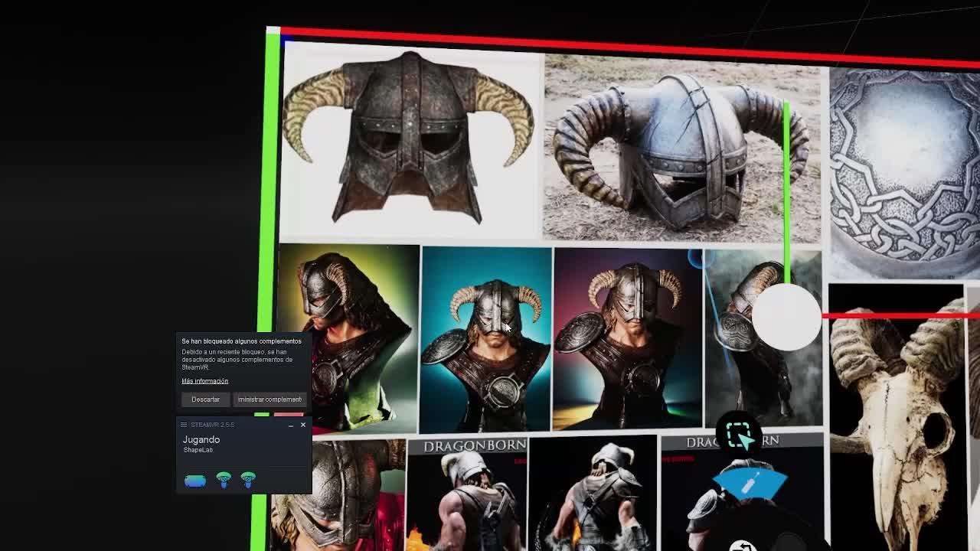980x551 pixels.
Task: Select the horned helmet lying on sand
Action: pyautogui.click(x=681, y=150)
